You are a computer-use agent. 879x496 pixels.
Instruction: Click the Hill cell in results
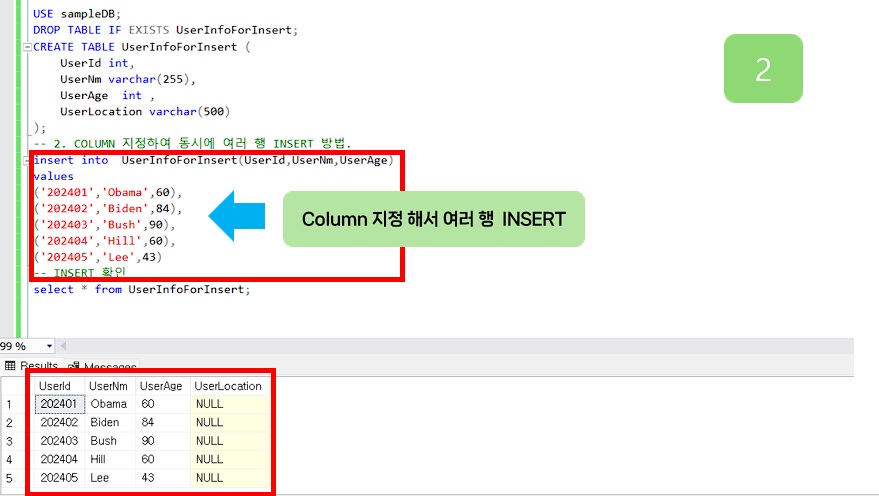click(x=110, y=460)
